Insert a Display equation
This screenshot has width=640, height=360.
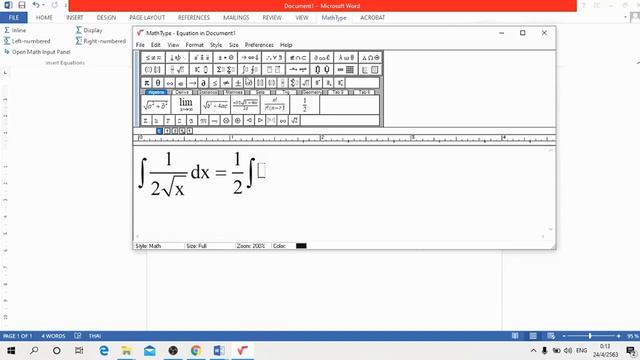(x=89, y=30)
